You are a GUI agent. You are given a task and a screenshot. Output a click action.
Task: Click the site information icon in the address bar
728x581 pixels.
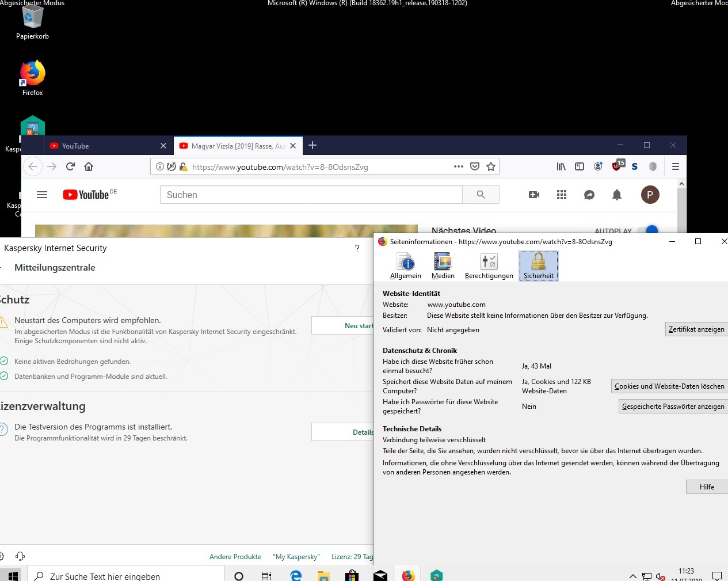[160, 166]
